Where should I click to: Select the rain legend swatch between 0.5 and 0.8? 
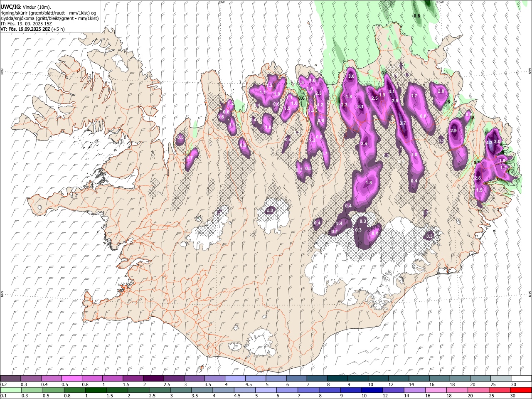54,390
